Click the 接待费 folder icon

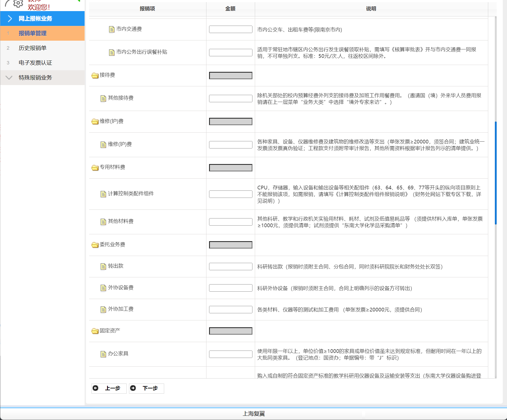95,76
